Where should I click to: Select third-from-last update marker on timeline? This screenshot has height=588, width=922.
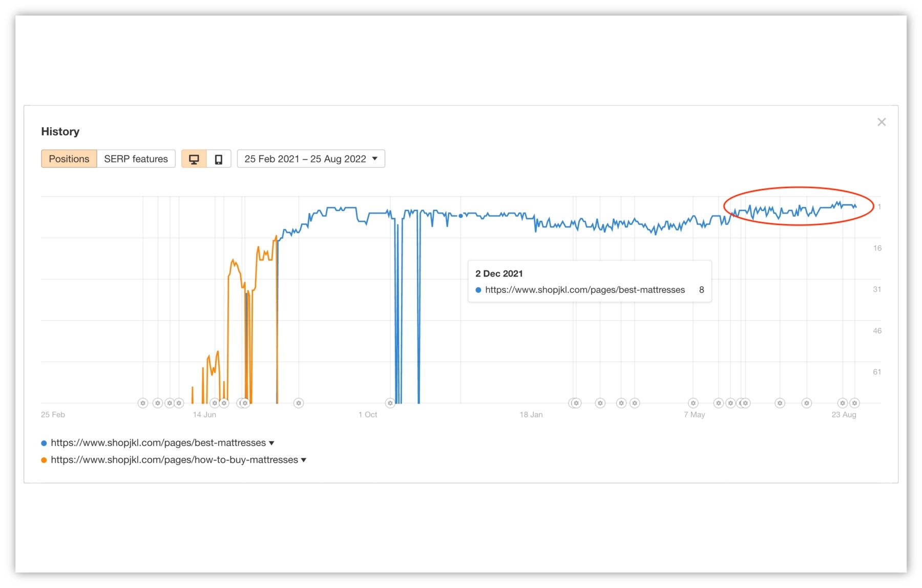(x=807, y=403)
